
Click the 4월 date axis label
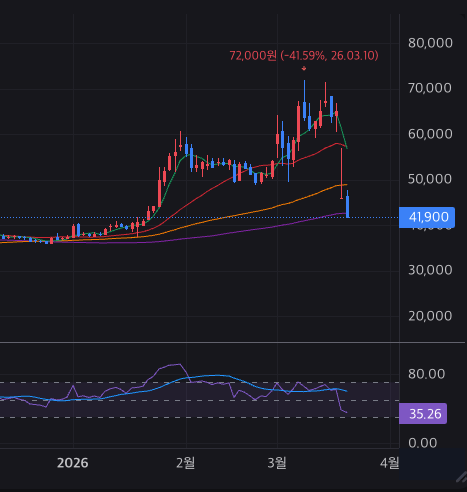pyautogui.click(x=389, y=463)
